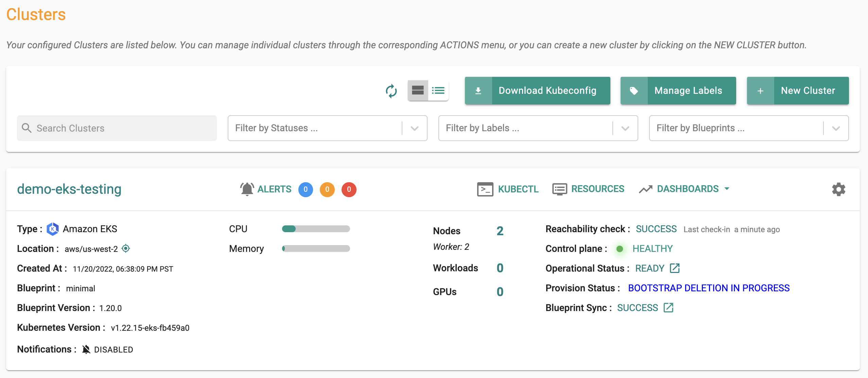Screen dimensions: 868x378
Task: Click the refresh/sync circular icon
Action: click(392, 90)
